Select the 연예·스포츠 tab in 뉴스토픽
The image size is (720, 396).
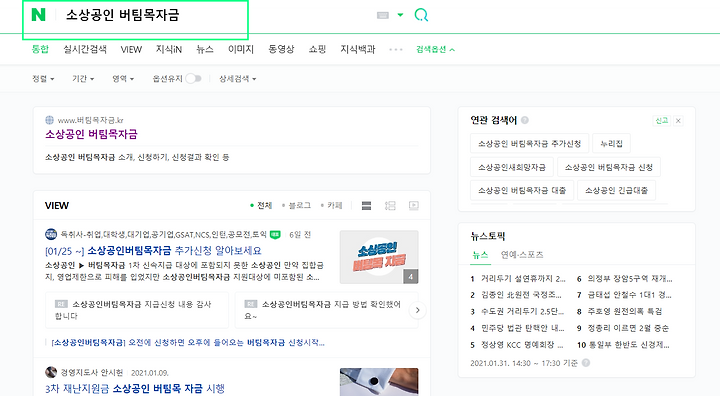(x=522, y=255)
